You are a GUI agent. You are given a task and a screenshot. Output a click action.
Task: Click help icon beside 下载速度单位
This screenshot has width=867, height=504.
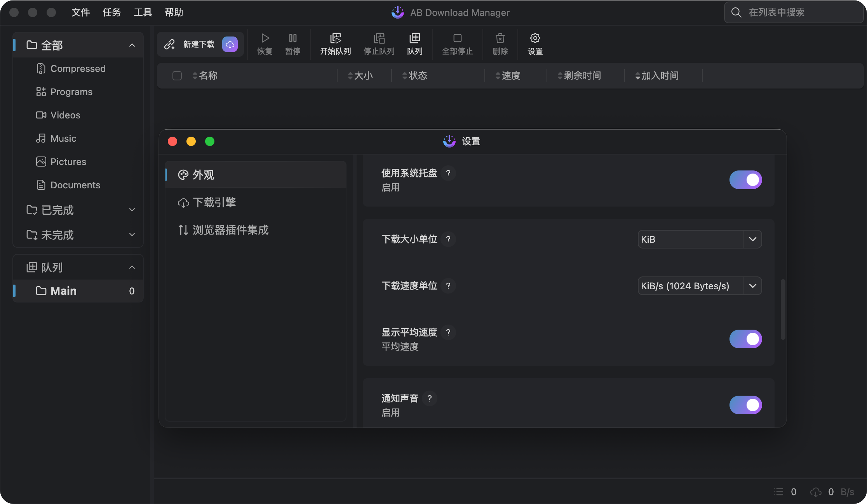(x=448, y=286)
